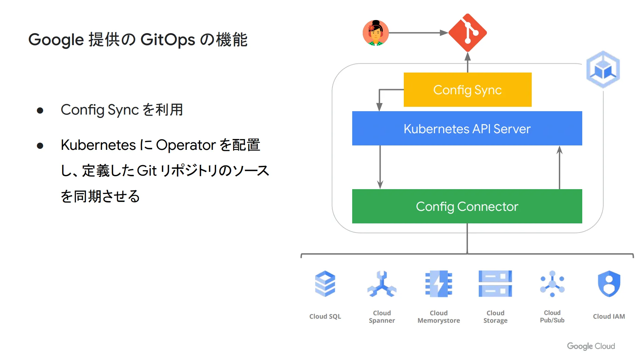
Task: Click the Cloud Spanner label
Action: point(382,317)
